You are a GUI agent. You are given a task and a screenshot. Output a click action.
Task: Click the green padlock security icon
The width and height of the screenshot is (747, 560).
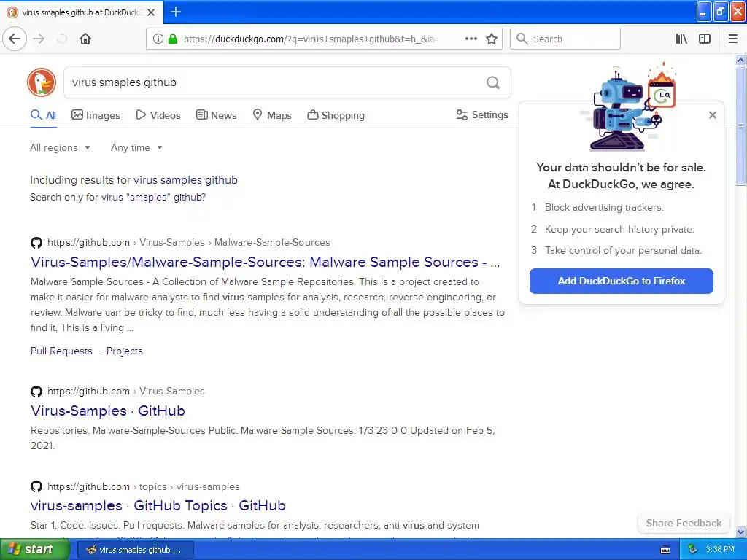[173, 39]
